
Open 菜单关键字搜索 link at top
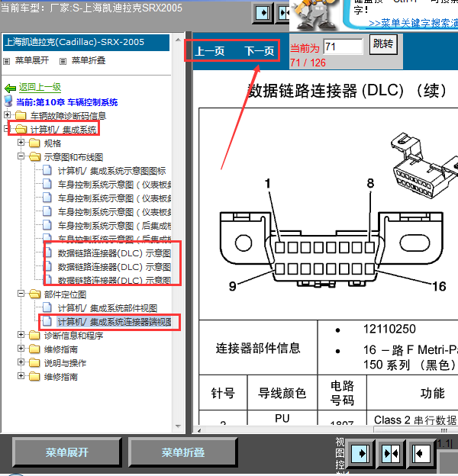[413, 24]
